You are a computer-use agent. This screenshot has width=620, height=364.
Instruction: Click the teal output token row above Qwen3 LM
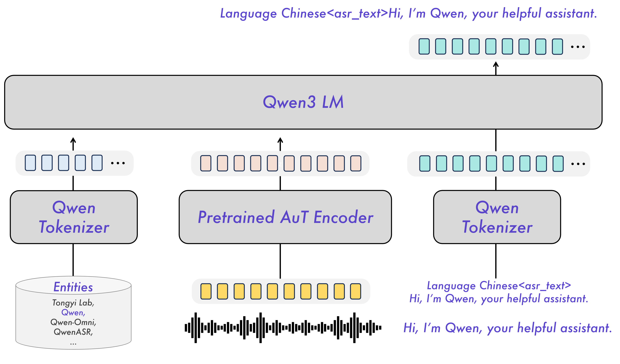click(500, 47)
